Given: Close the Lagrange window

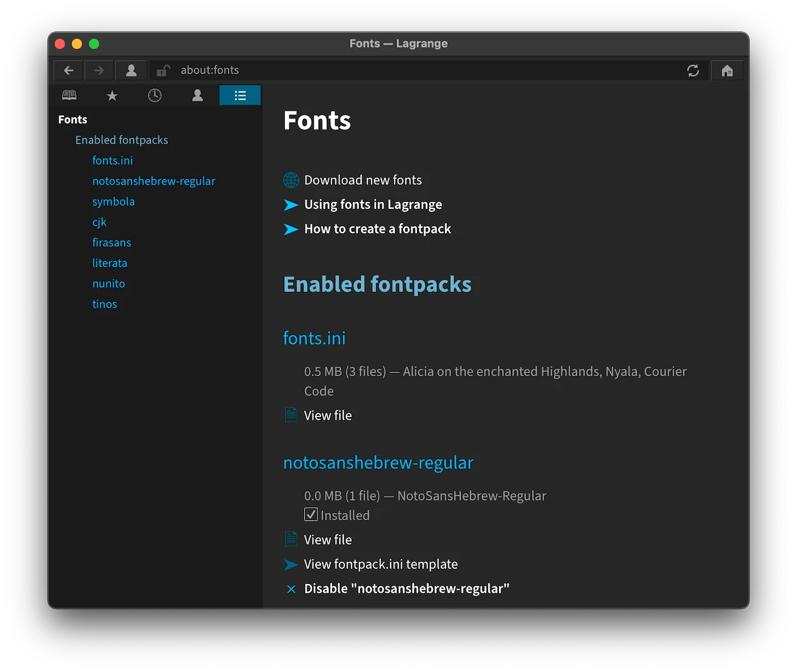Looking at the screenshot, I should click(x=60, y=43).
